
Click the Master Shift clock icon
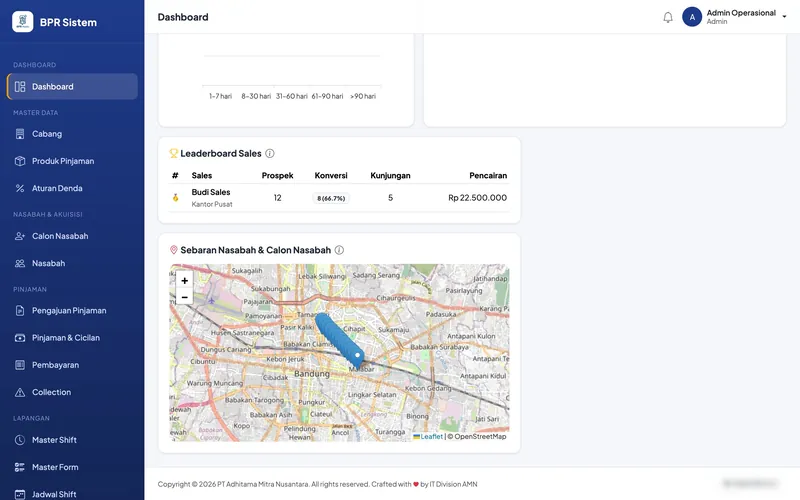tap(20, 440)
